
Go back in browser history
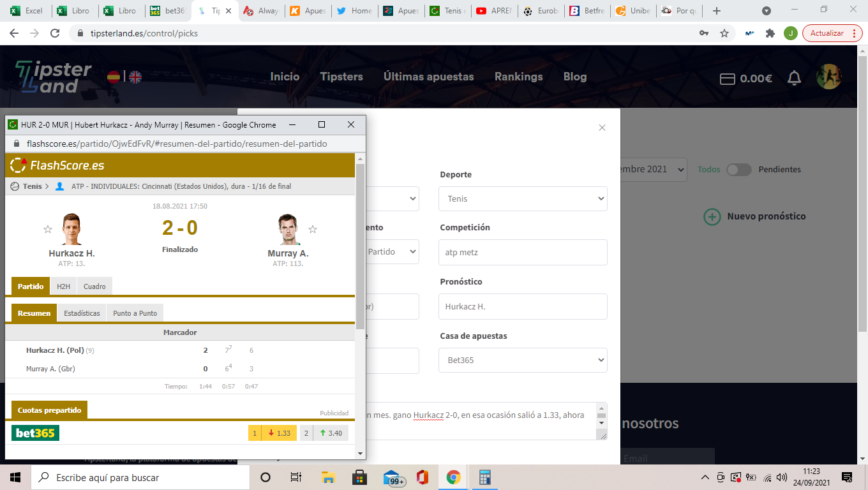click(x=15, y=33)
